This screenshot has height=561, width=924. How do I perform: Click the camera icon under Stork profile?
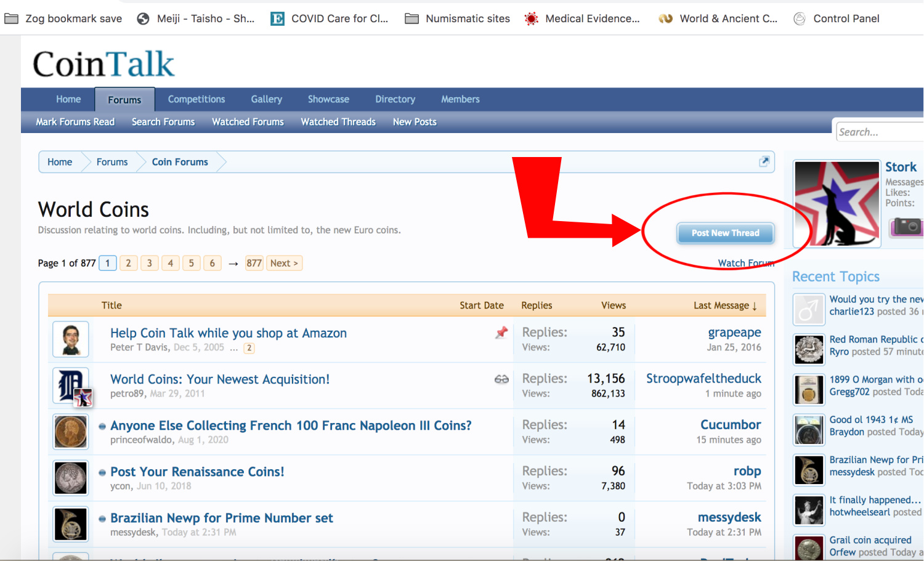906,227
